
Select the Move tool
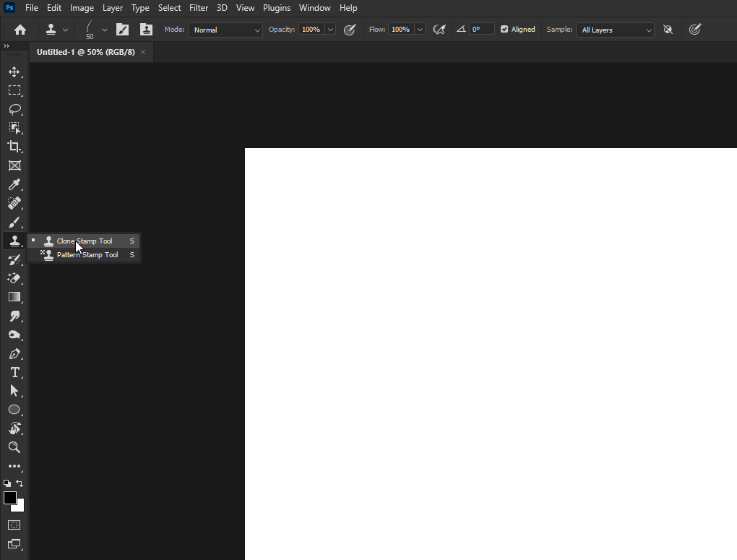[14, 72]
